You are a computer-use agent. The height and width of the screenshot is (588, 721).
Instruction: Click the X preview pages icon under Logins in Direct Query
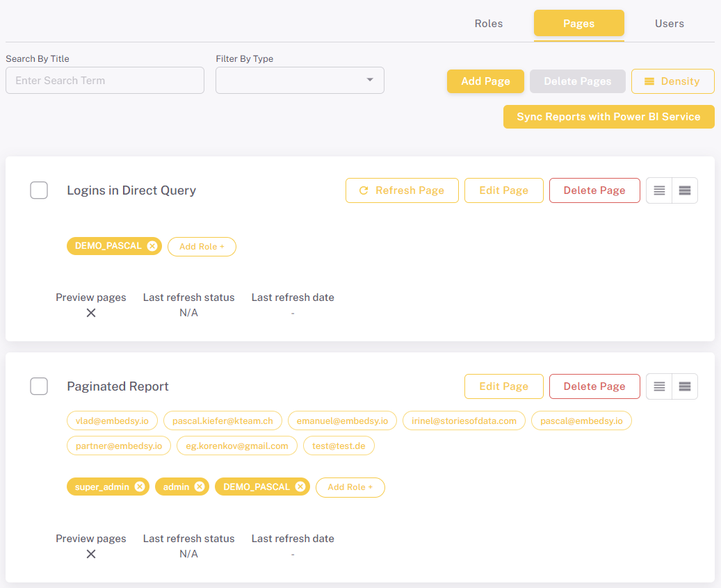91,313
